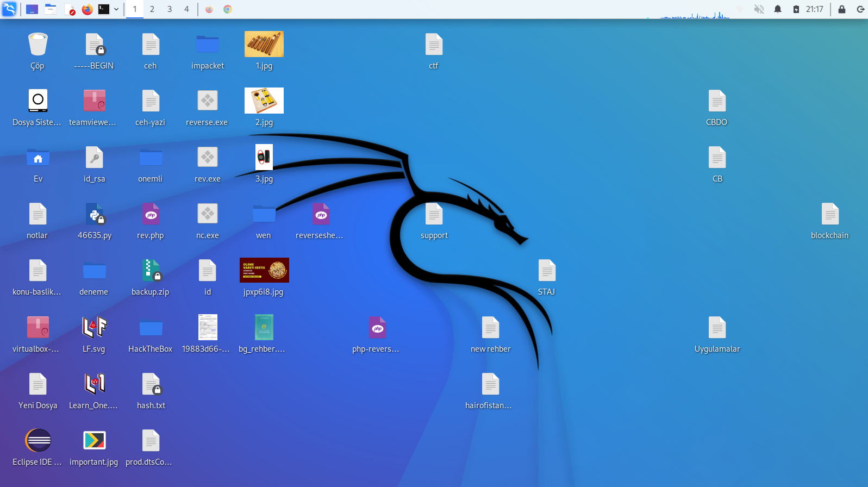Open the terminal emulator from the panel
Viewport: 868px width, 487px height.
[104, 9]
